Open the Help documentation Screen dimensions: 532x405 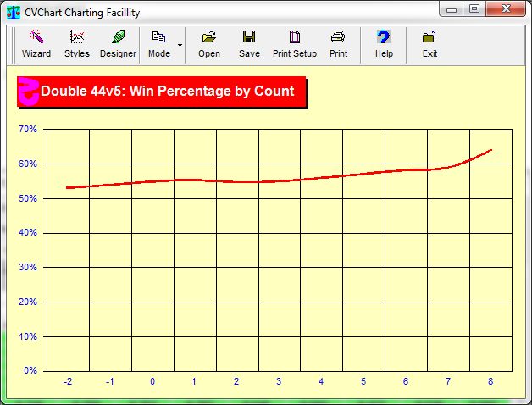[384, 44]
